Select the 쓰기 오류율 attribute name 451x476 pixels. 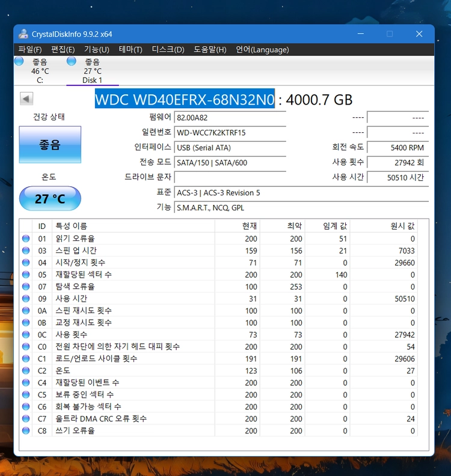[x=75, y=430]
